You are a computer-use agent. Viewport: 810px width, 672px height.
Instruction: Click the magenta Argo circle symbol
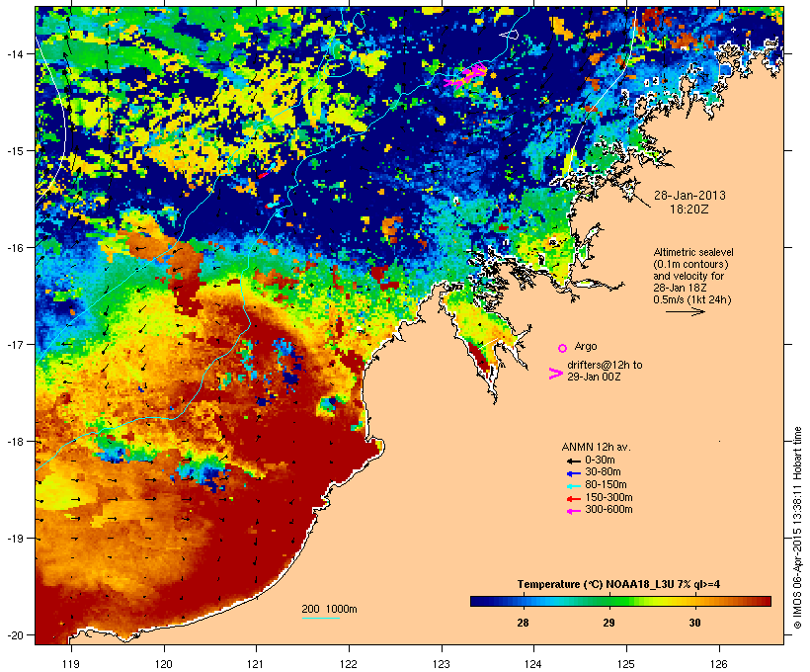click(x=563, y=348)
